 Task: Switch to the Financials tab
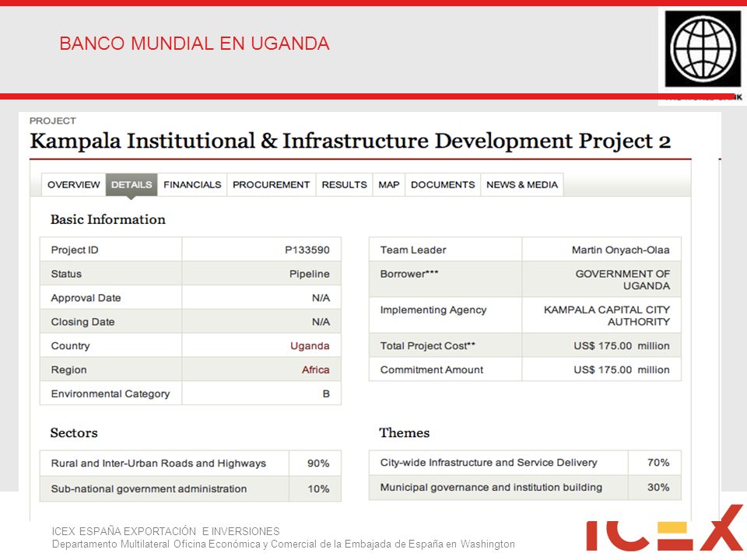coord(192,185)
